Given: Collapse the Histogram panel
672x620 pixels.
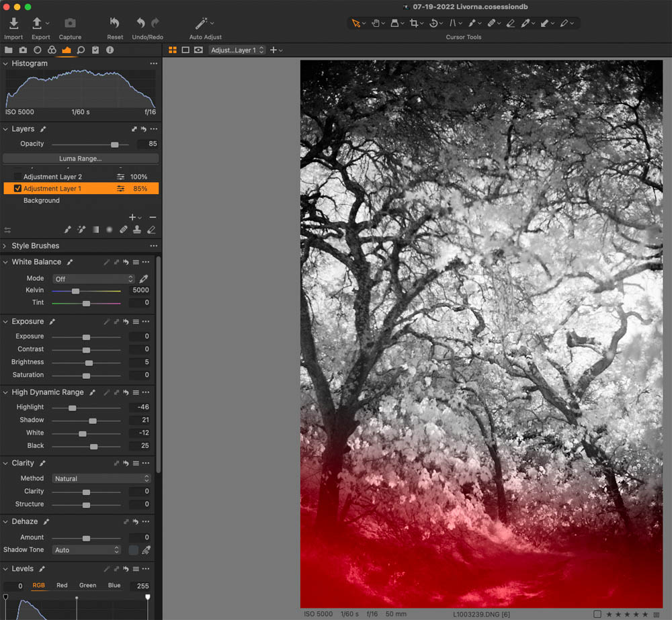Looking at the screenshot, I should coord(5,63).
